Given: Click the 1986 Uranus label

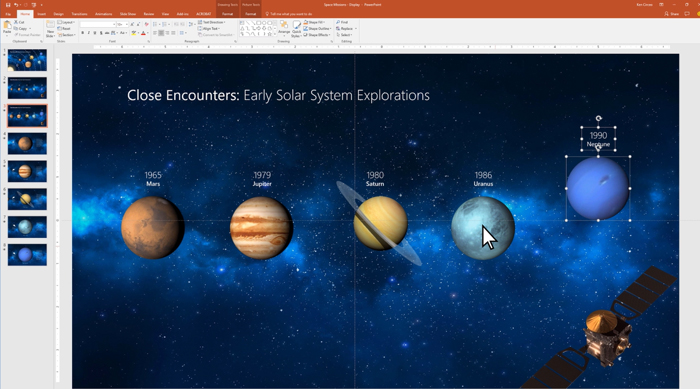Looking at the screenshot, I should [x=483, y=179].
